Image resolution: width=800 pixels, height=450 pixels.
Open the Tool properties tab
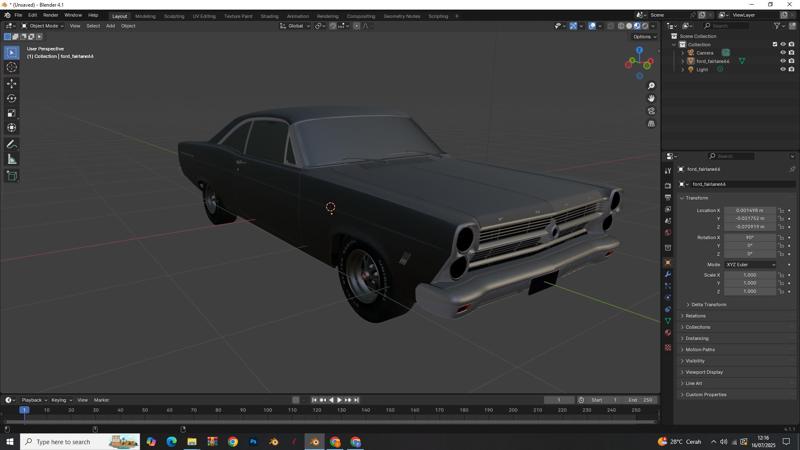click(x=668, y=171)
